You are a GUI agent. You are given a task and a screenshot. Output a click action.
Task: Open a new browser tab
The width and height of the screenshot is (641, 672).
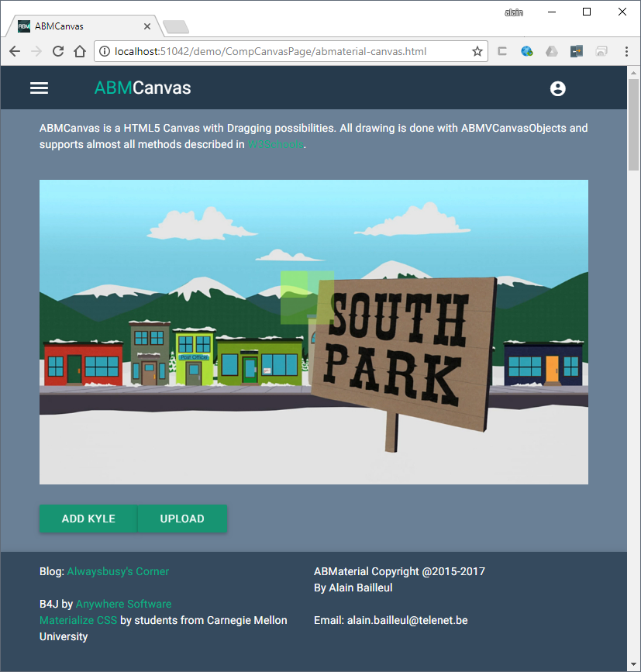[176, 26]
